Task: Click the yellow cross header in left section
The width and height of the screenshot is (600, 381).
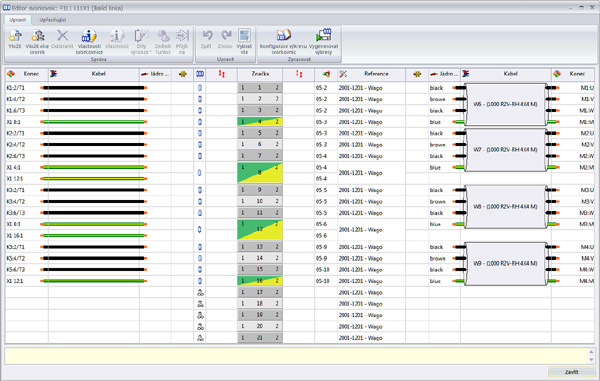Action: 183,74
